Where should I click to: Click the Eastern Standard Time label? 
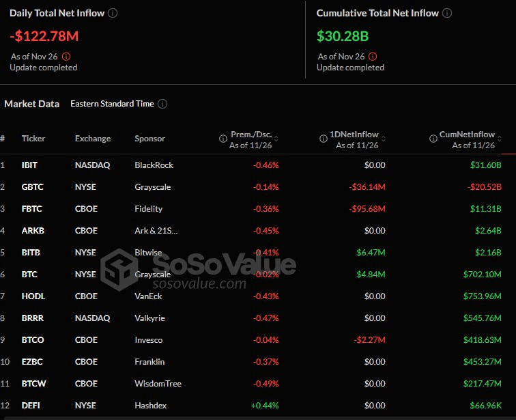pos(112,104)
